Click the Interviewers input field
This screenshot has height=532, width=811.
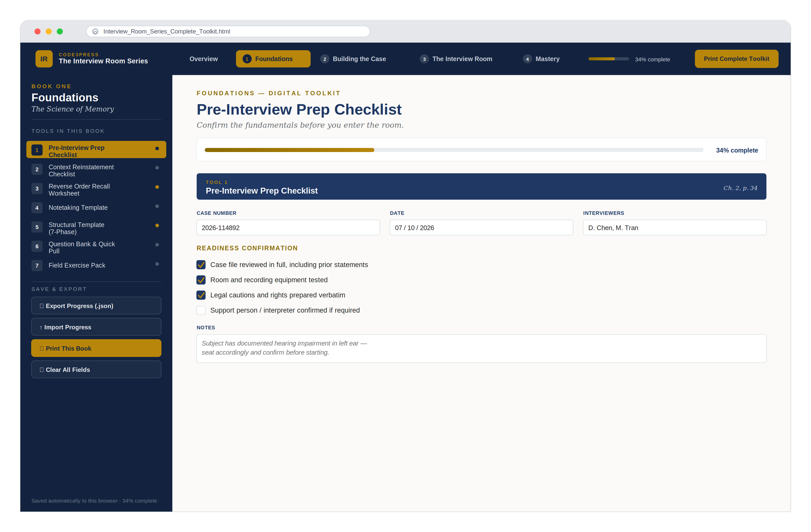click(x=674, y=228)
